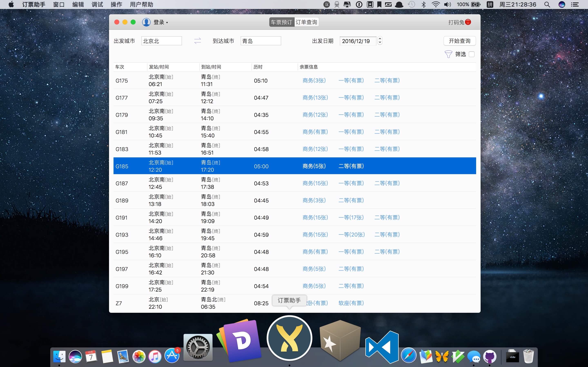Expand the 登录 login dropdown

(161, 22)
